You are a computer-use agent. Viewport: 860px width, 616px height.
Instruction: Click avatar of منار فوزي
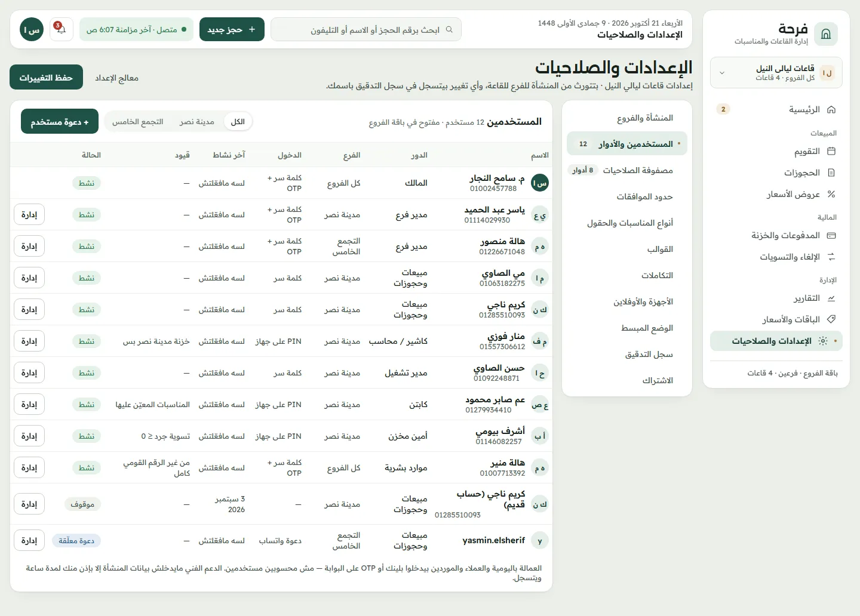[x=540, y=341]
